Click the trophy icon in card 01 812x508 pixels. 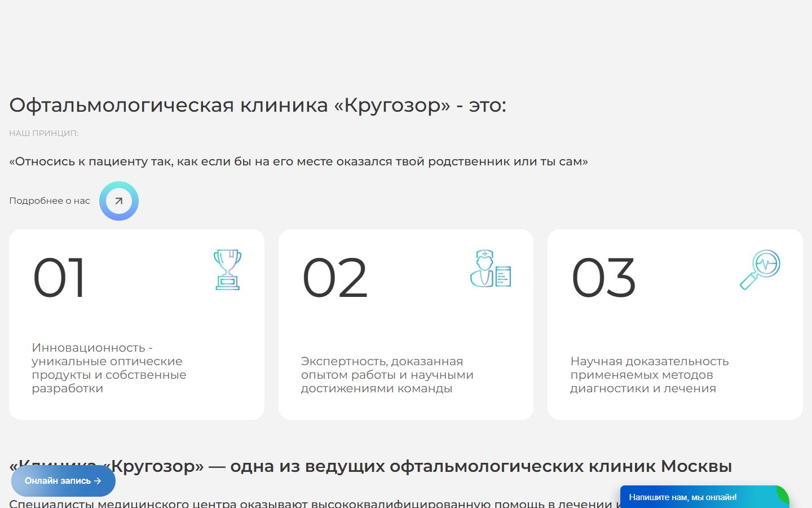point(228,270)
